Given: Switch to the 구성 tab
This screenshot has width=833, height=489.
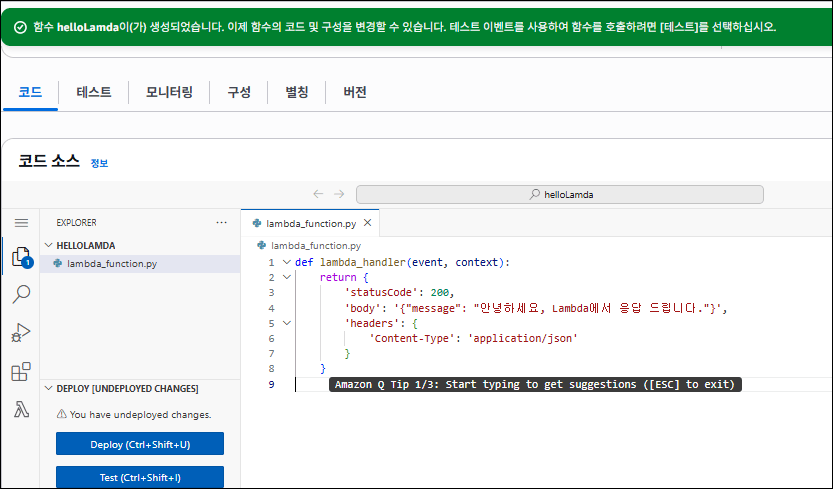Looking at the screenshot, I should point(239,92).
